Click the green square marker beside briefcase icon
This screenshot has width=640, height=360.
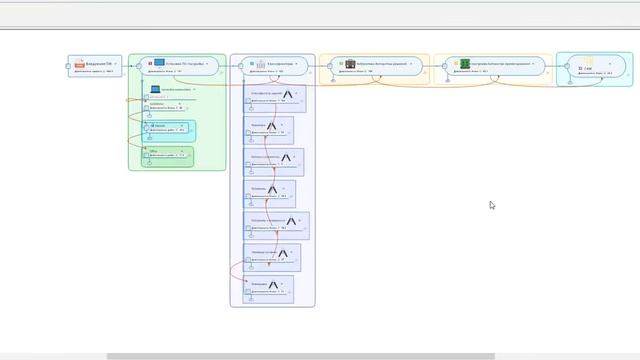pyautogui.click(x=341, y=64)
